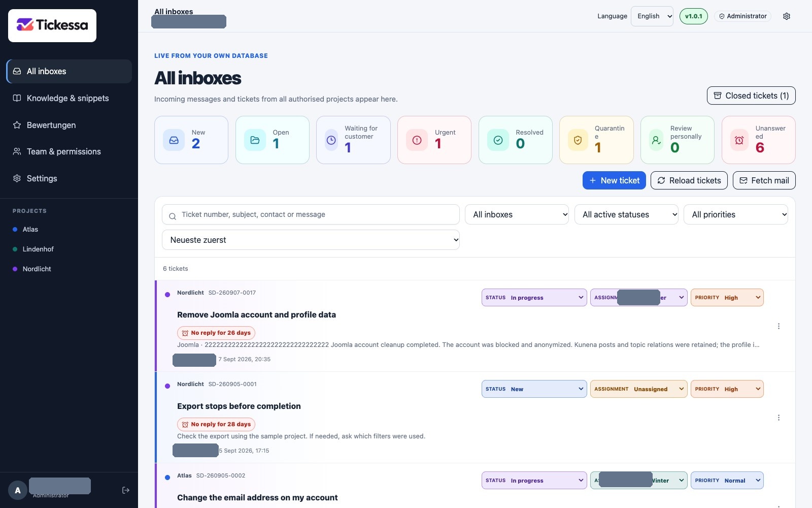The width and height of the screenshot is (812, 508).
Task: Open Settings in the sidebar
Action: 69,178
